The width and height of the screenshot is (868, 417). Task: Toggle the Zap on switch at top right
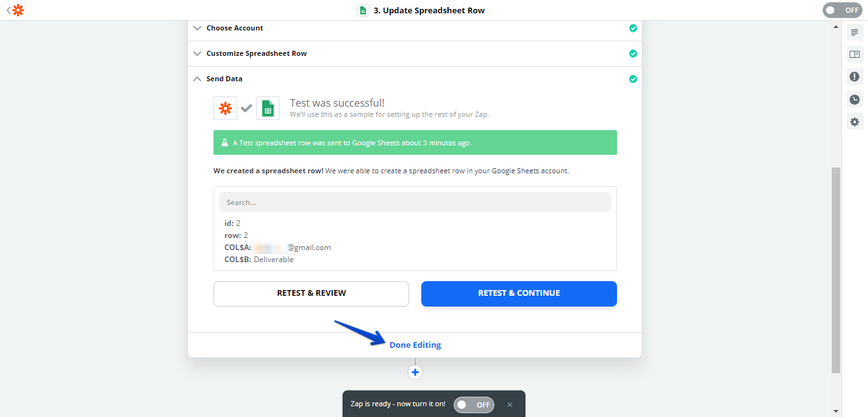click(844, 10)
